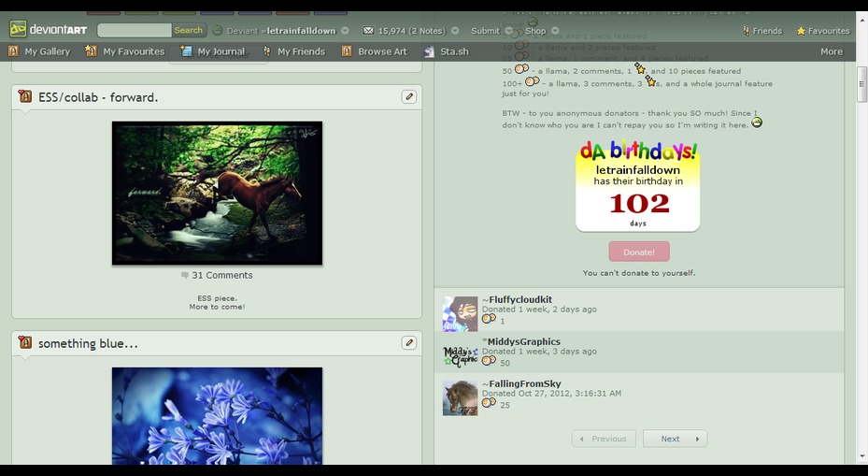Click the green deviant status icon before 'Deviant'
Image resolution: width=868 pixels, height=476 pixels.
click(x=218, y=31)
